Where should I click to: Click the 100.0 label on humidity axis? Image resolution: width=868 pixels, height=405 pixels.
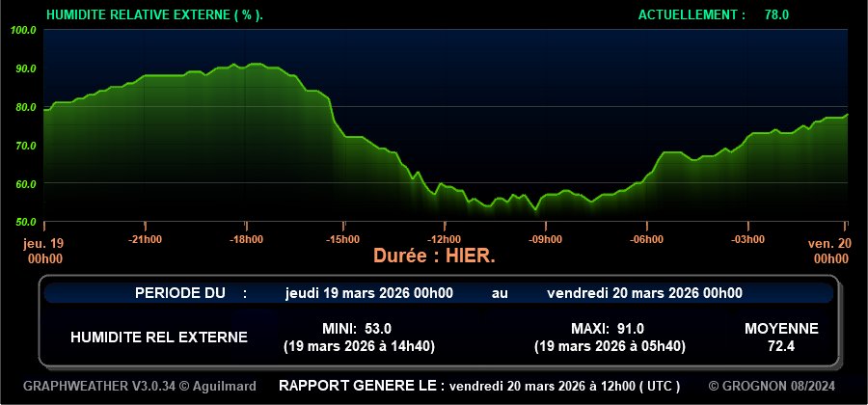[24, 30]
